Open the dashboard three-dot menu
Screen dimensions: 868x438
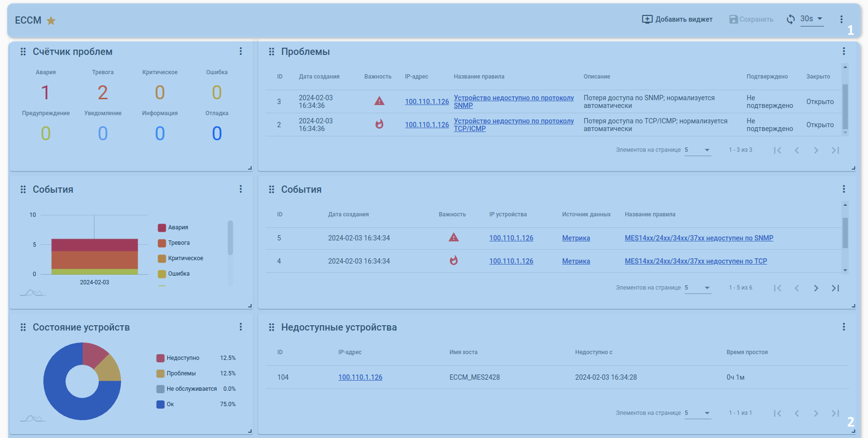coord(841,19)
